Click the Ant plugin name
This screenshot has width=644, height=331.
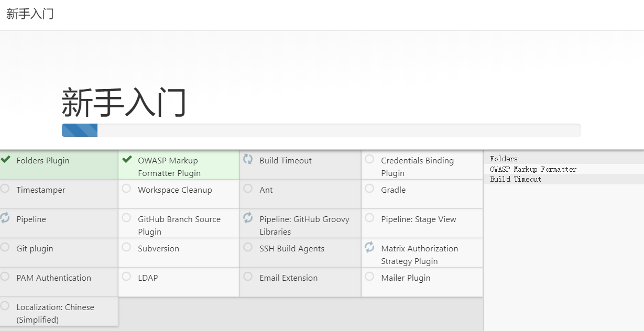pos(266,190)
